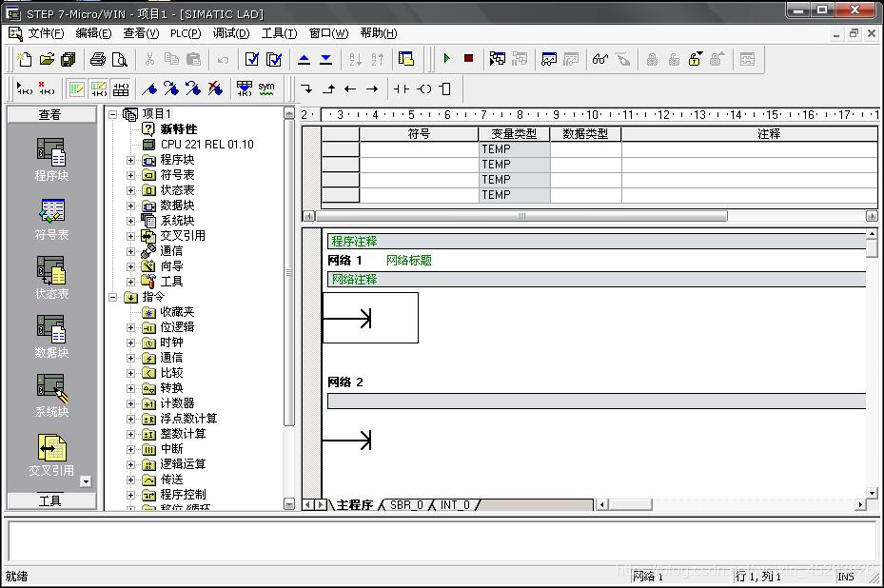Jump to the next bookmark
Screen dimensions: 884x588
[x=171, y=88]
